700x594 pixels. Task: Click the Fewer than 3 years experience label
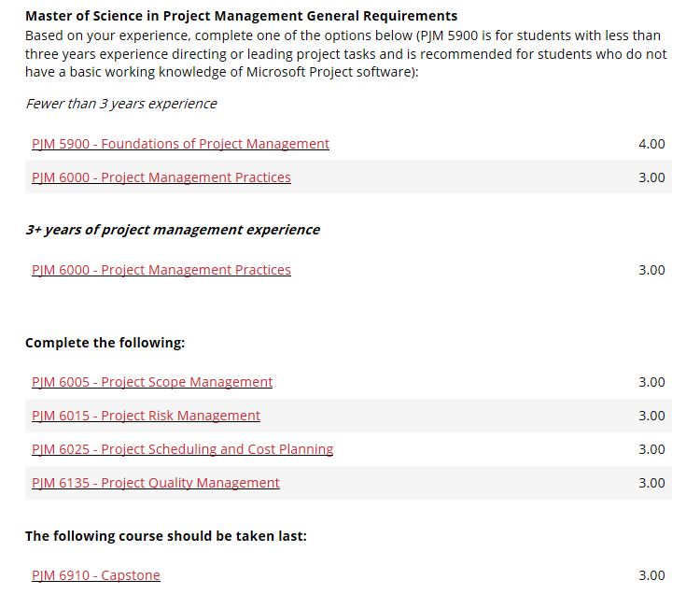121,104
